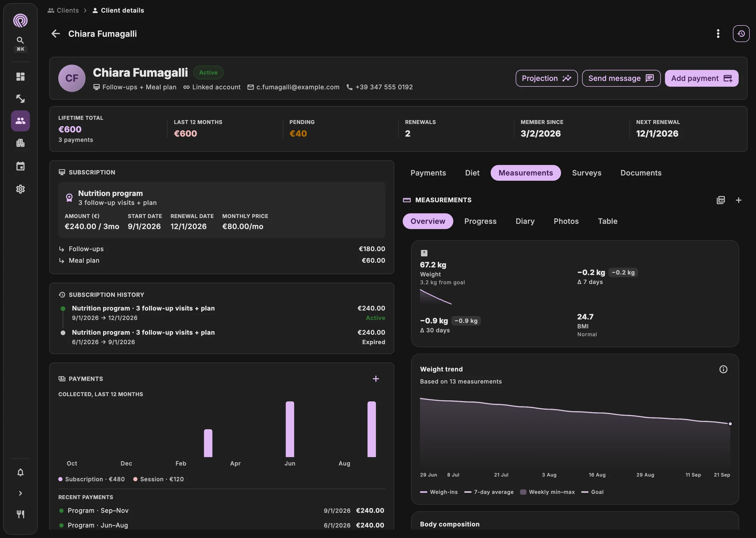The height and width of the screenshot is (538, 756).
Task: Select the Measurements tab
Action: [526, 173]
